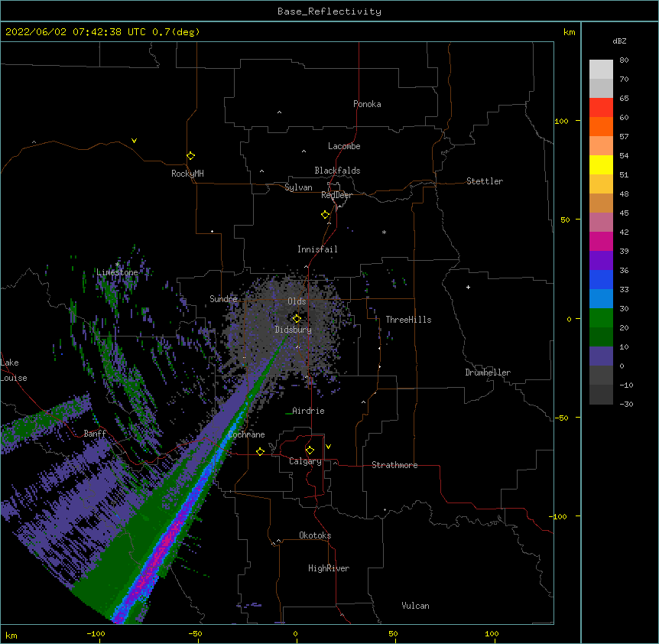Select the dark orange 57-60 dBZ swatch
Screen dimensions: 659x644
[601, 126]
